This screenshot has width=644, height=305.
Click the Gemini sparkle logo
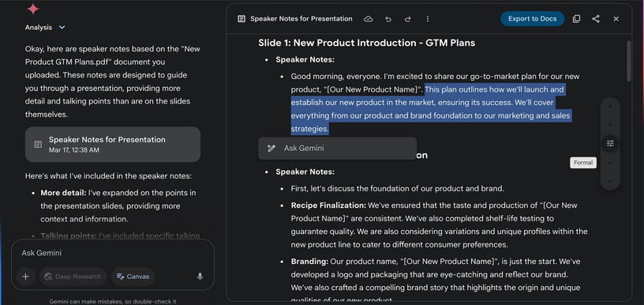point(33,9)
